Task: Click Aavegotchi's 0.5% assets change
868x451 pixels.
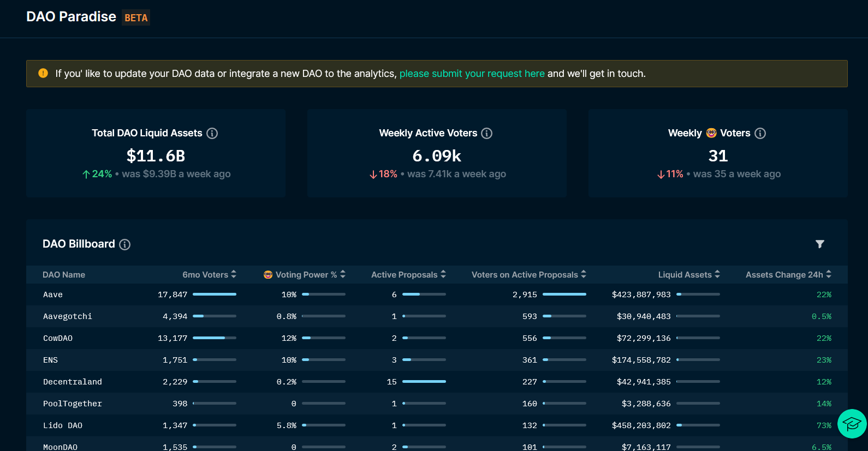Action: pos(822,316)
